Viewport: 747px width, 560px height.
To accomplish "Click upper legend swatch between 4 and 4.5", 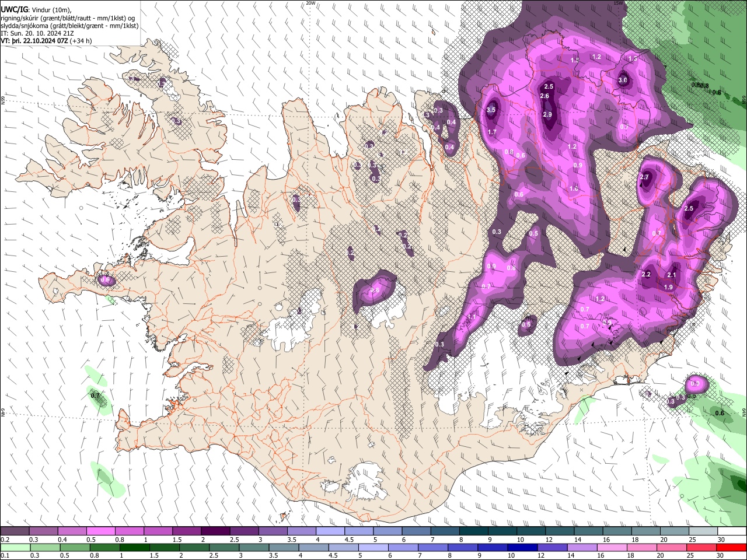I will pos(330,531).
